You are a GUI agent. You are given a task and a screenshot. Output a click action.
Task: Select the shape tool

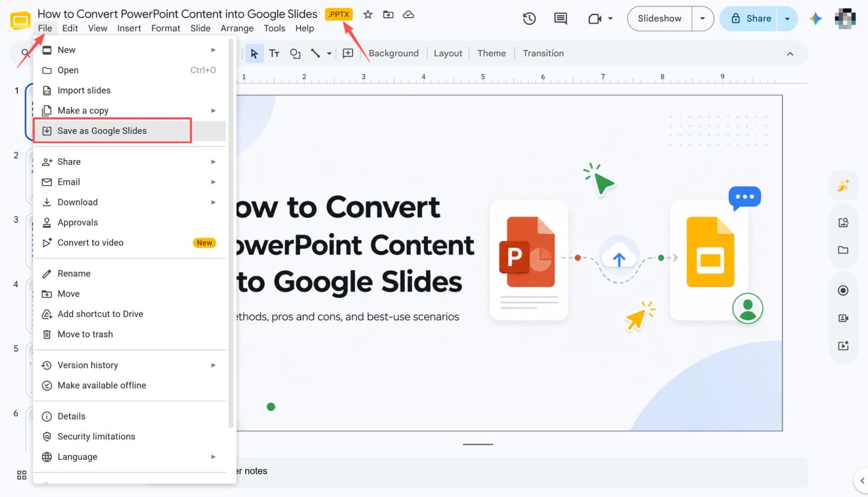click(x=295, y=53)
